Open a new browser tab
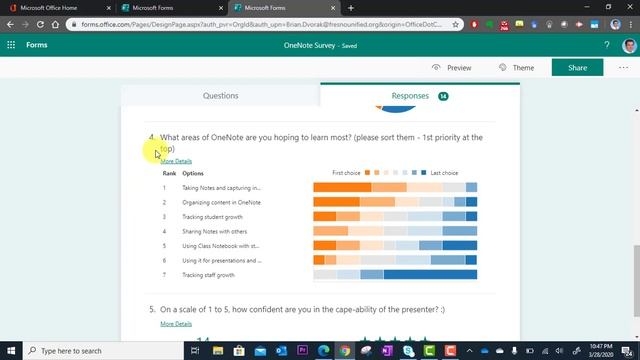This screenshot has height=360, width=640. pos(351,8)
